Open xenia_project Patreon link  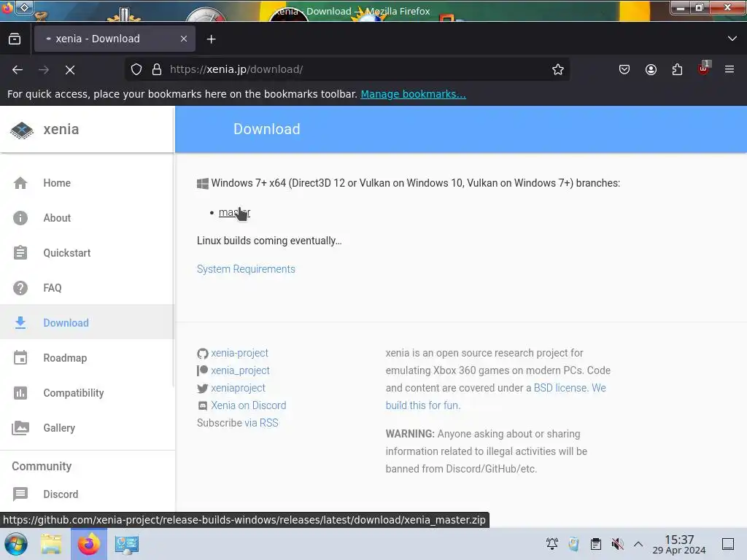pyautogui.click(x=240, y=370)
